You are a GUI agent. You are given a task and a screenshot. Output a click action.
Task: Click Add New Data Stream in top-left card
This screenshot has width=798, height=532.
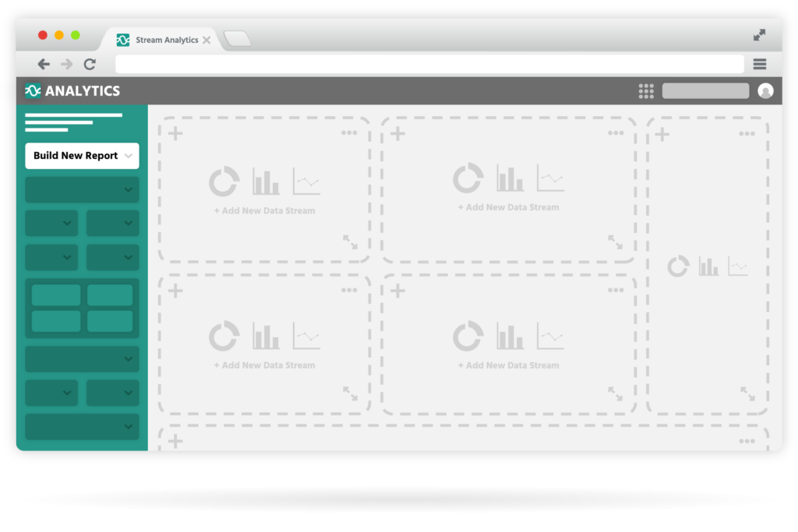pyautogui.click(x=264, y=210)
